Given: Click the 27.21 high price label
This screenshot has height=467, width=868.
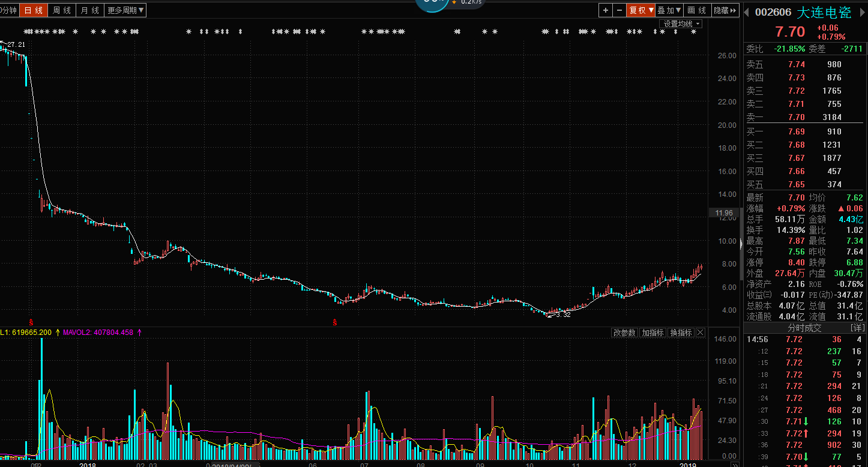Looking at the screenshot, I should pos(16,44).
